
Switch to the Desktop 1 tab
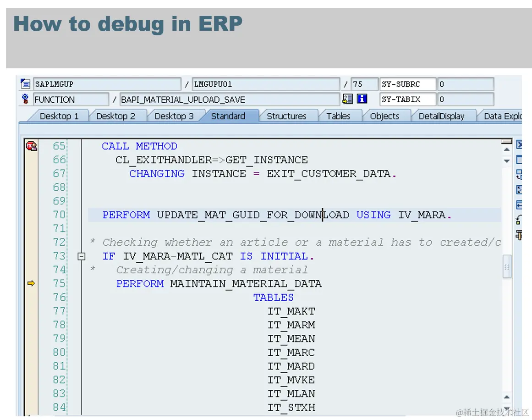(59, 116)
